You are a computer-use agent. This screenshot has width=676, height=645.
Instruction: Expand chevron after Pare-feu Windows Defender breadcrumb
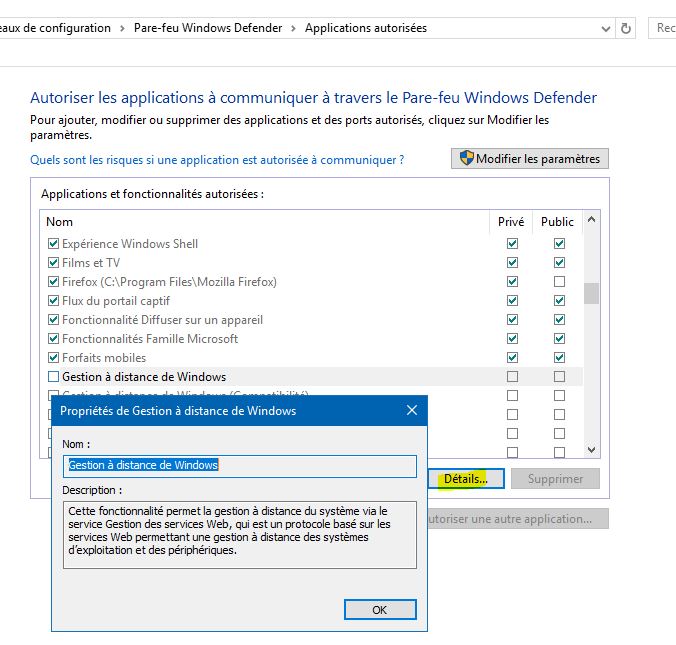(x=293, y=28)
